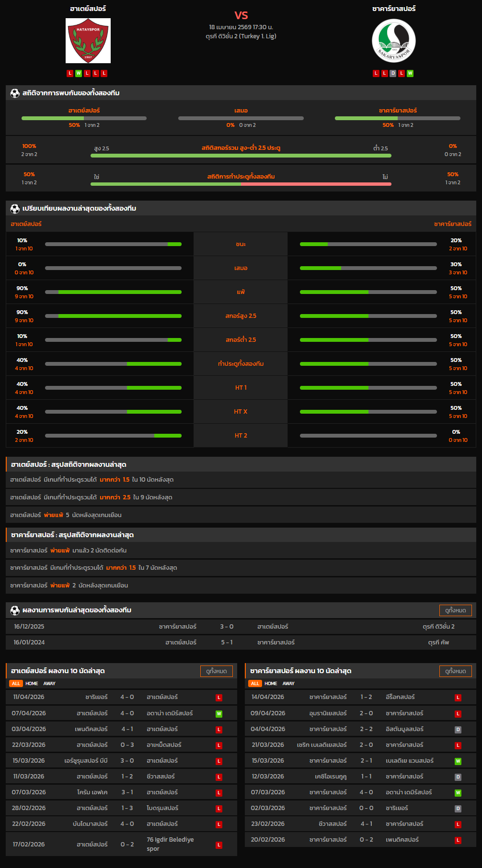Image resolution: width=482 pixels, height=868 pixels.
Task: Select ALL filter in Hatayspor last 10 matches
Action: tap(16, 684)
